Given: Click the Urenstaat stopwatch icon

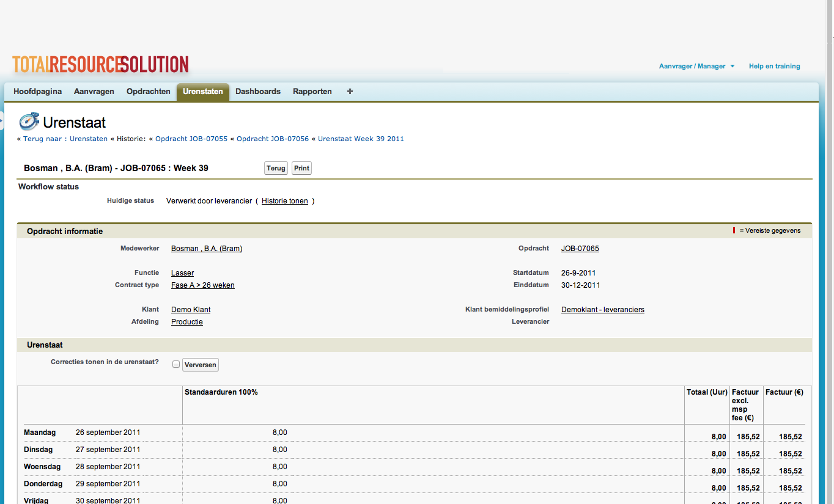Looking at the screenshot, I should tap(29, 122).
